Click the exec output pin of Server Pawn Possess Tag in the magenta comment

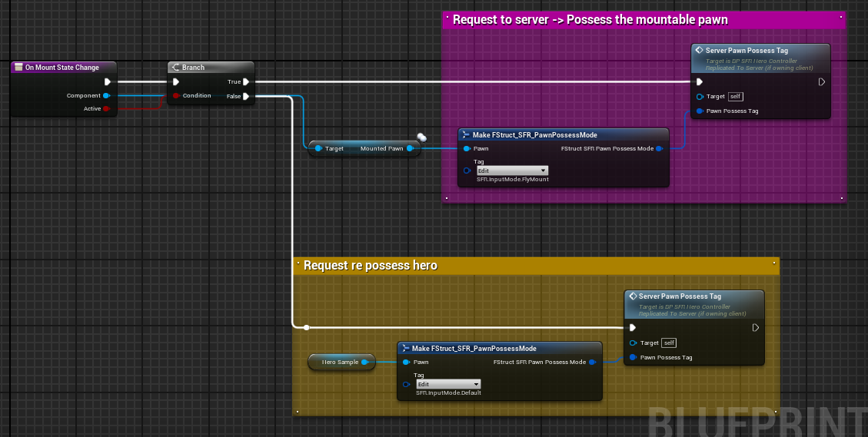pos(821,82)
